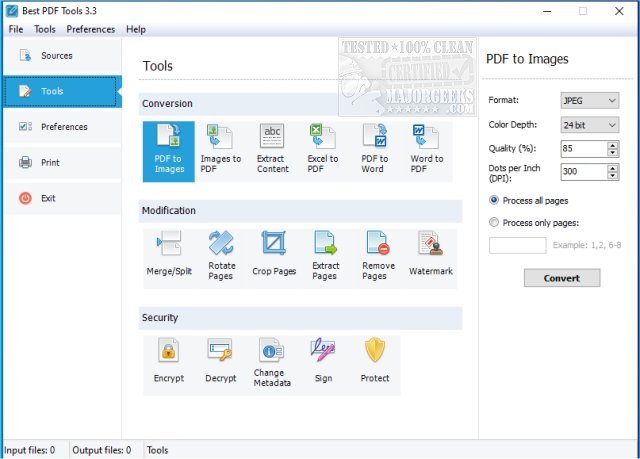Open the Help menu
This screenshot has height=459, width=640.
tap(136, 29)
